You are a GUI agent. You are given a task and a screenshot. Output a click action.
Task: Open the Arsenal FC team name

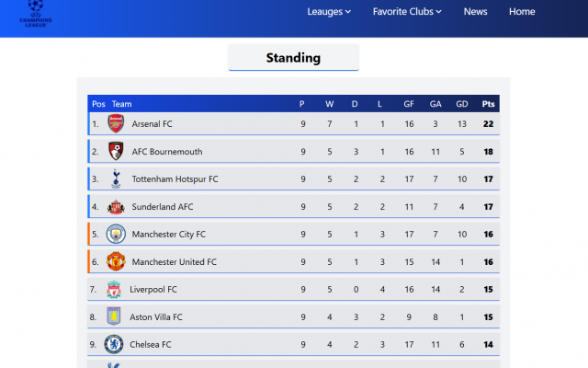click(x=152, y=124)
